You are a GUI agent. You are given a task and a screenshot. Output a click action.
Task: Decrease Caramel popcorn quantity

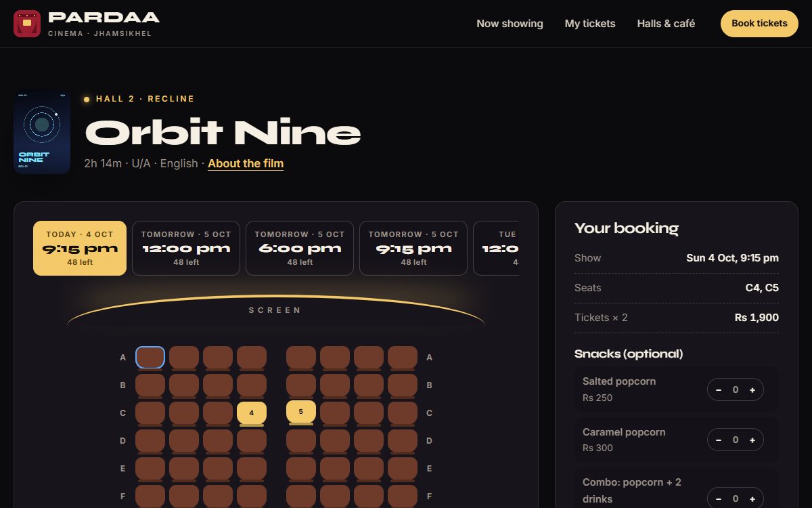(x=719, y=440)
